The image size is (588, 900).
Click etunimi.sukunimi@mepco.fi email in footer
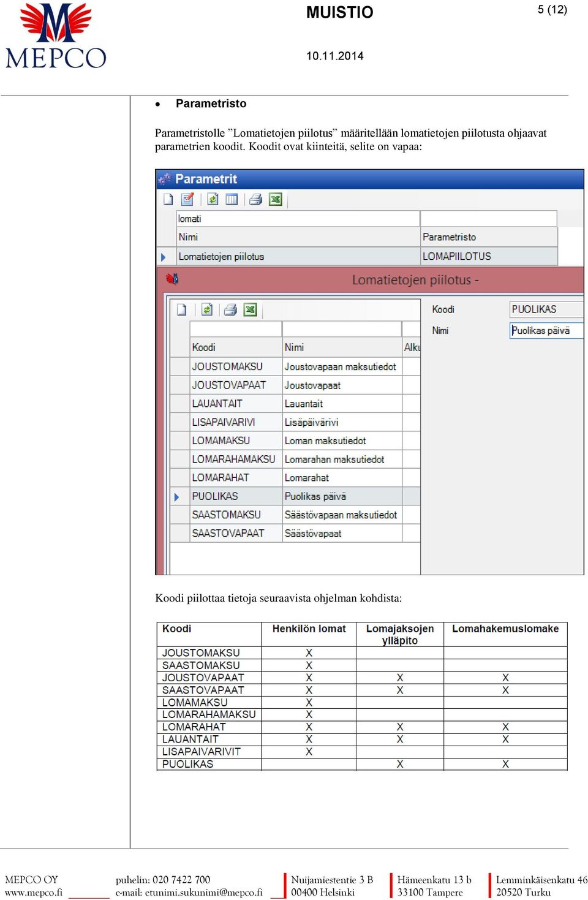204,893
